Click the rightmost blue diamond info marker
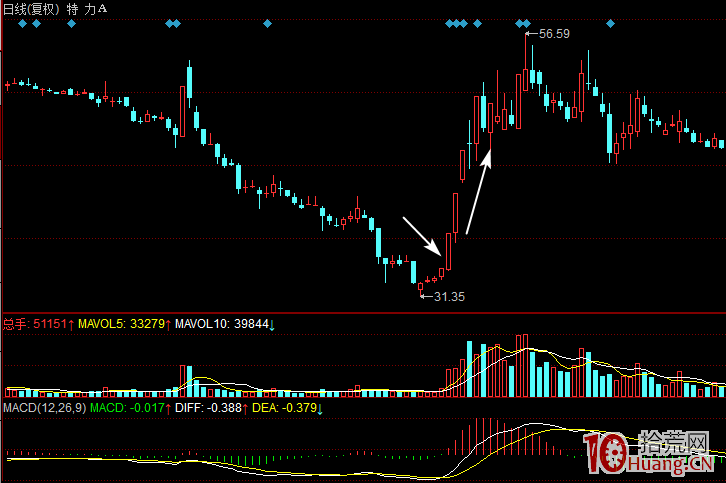The image size is (726, 483). tap(610, 24)
